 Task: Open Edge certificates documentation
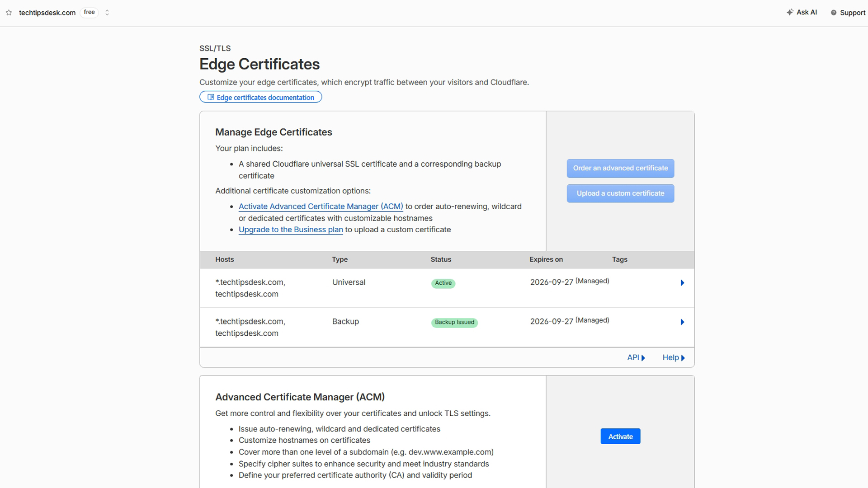click(261, 97)
